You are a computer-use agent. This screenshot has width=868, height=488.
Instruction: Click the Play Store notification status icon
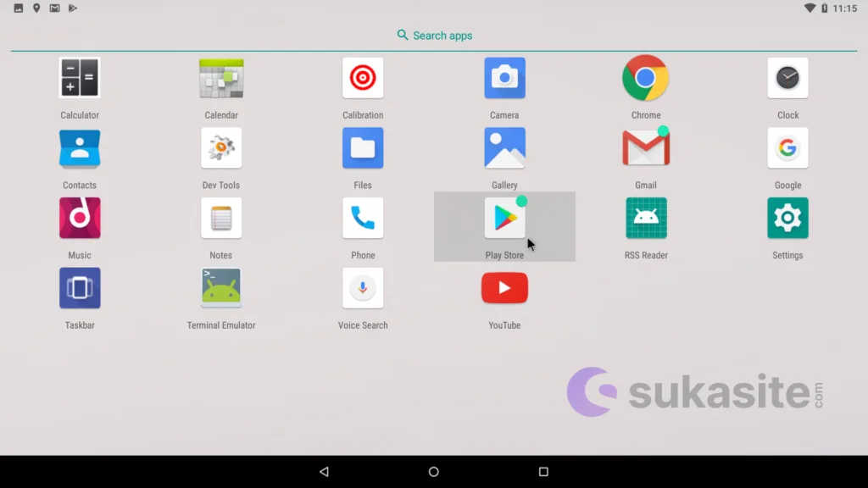(73, 8)
